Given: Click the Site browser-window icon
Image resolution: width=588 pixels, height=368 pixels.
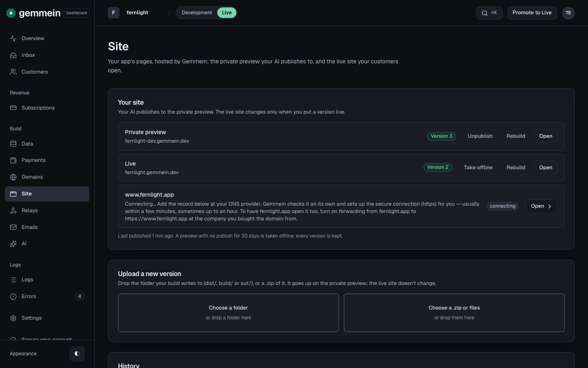Looking at the screenshot, I should click(13, 194).
